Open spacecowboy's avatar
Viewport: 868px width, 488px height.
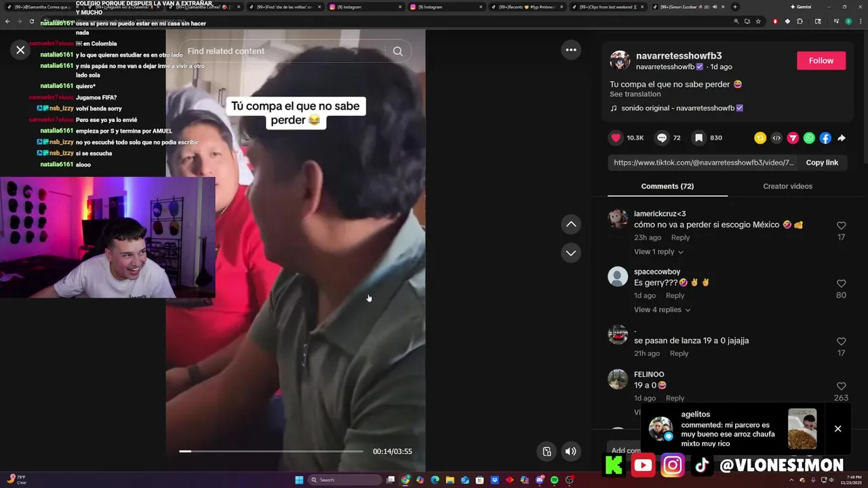coord(618,277)
